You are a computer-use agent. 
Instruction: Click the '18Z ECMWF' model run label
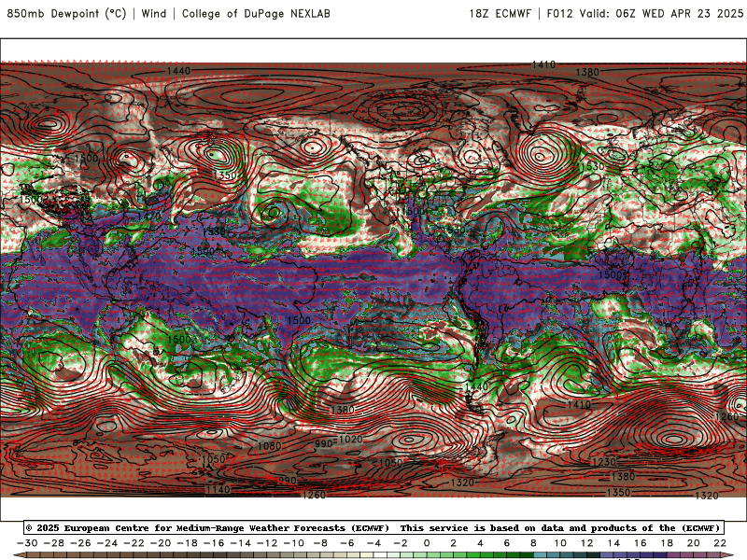[500, 13]
